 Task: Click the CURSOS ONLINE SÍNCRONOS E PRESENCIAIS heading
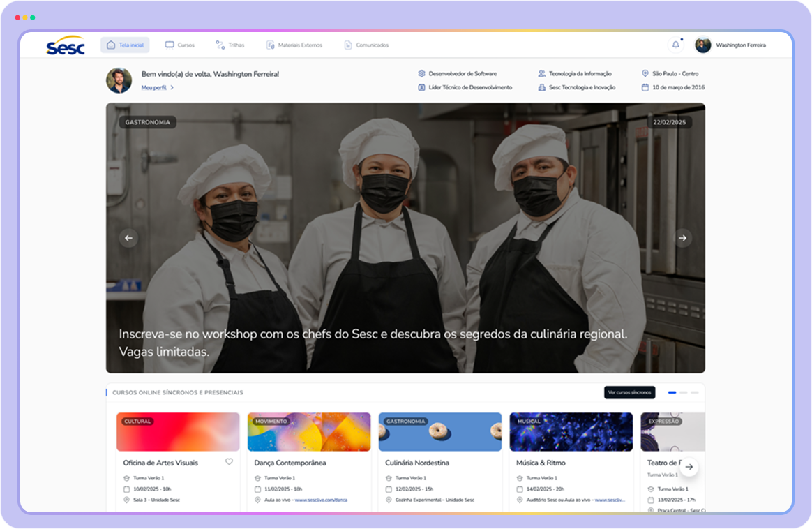pyautogui.click(x=178, y=392)
